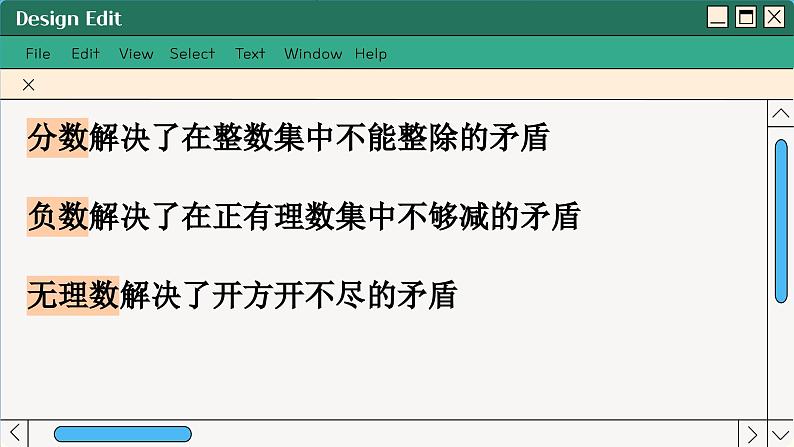Minimize the Design Edit window
The height and width of the screenshot is (447, 794).
pos(717,17)
